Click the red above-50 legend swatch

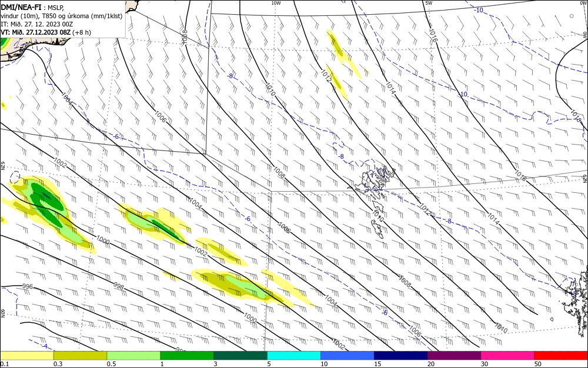pos(561,355)
